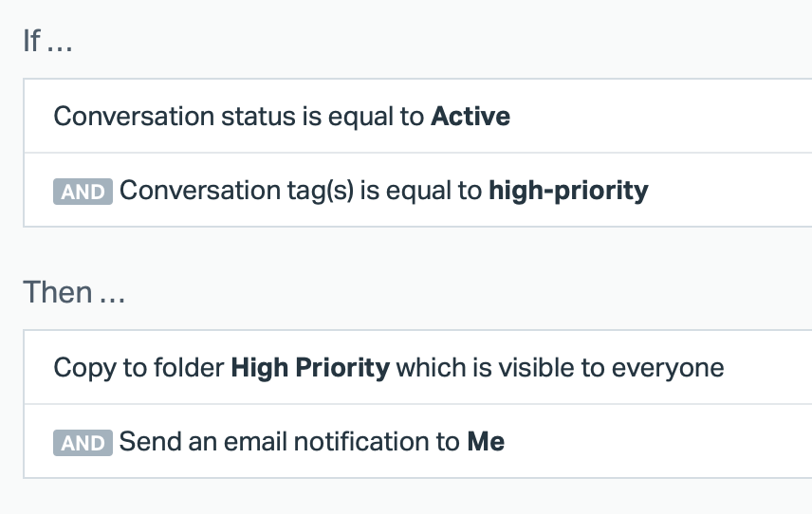Click the AND badge in the If conditions
812x514 pixels.
[83, 192]
